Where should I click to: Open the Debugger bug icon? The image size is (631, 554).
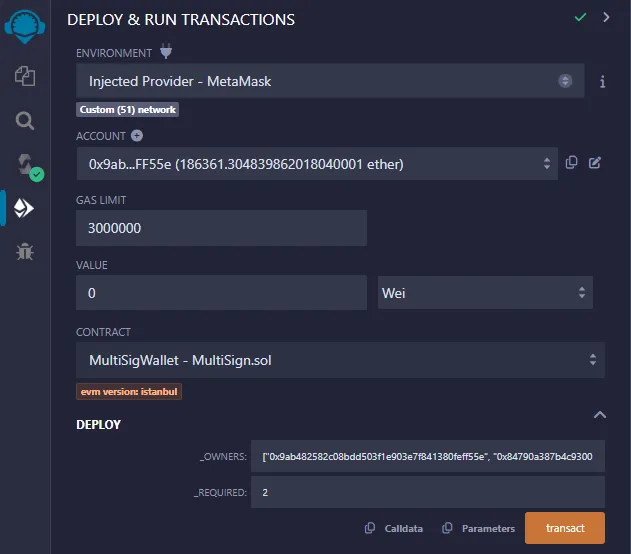pos(25,251)
